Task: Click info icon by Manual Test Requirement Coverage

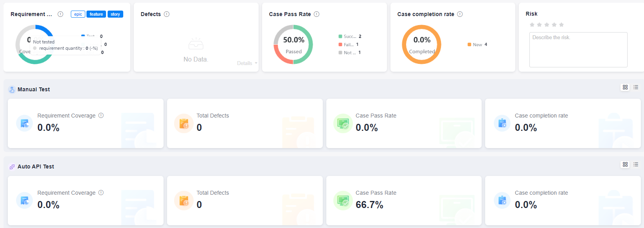Action: point(101,116)
